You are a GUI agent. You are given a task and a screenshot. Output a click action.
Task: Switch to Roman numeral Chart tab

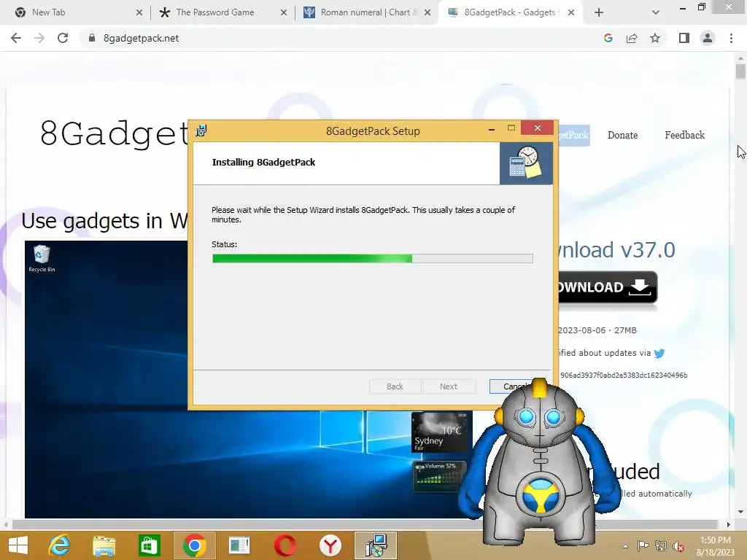coord(365,12)
